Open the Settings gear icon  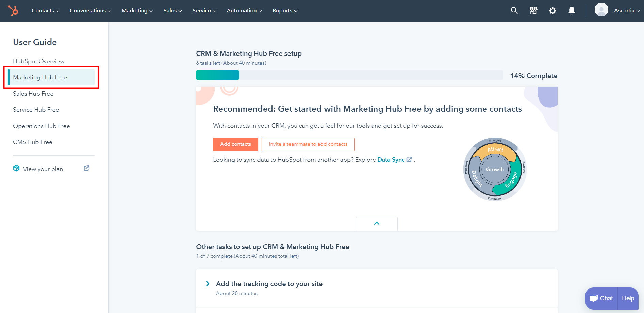[x=552, y=11]
